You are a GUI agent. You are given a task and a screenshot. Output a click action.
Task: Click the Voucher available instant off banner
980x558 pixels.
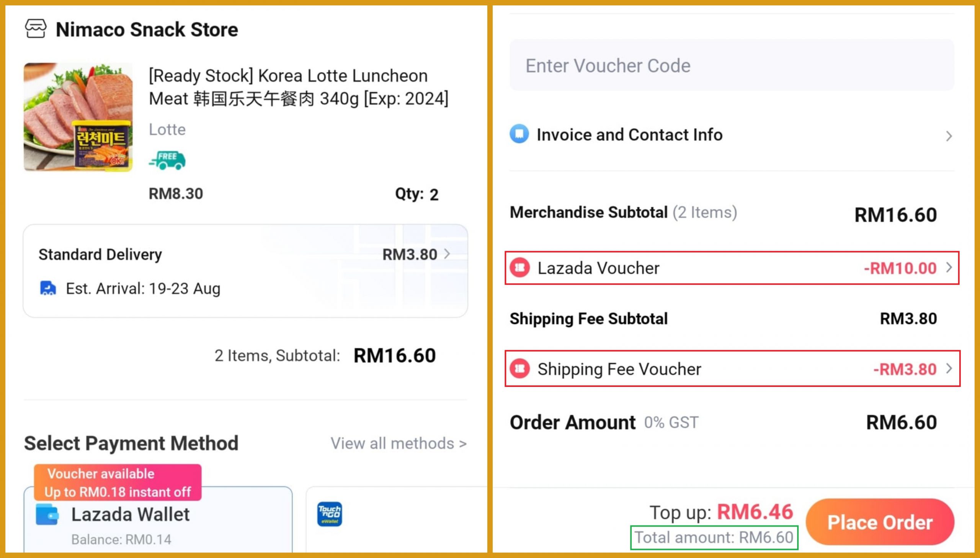click(x=118, y=483)
